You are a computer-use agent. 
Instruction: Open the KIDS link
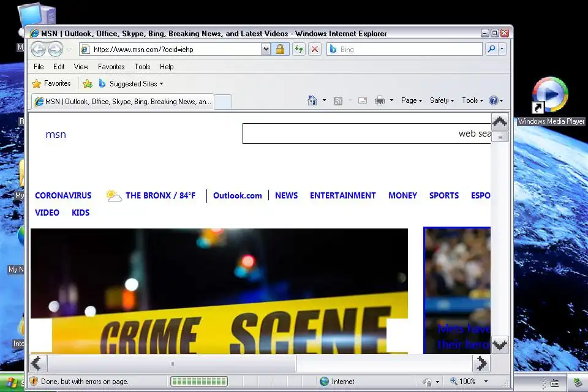[80, 213]
